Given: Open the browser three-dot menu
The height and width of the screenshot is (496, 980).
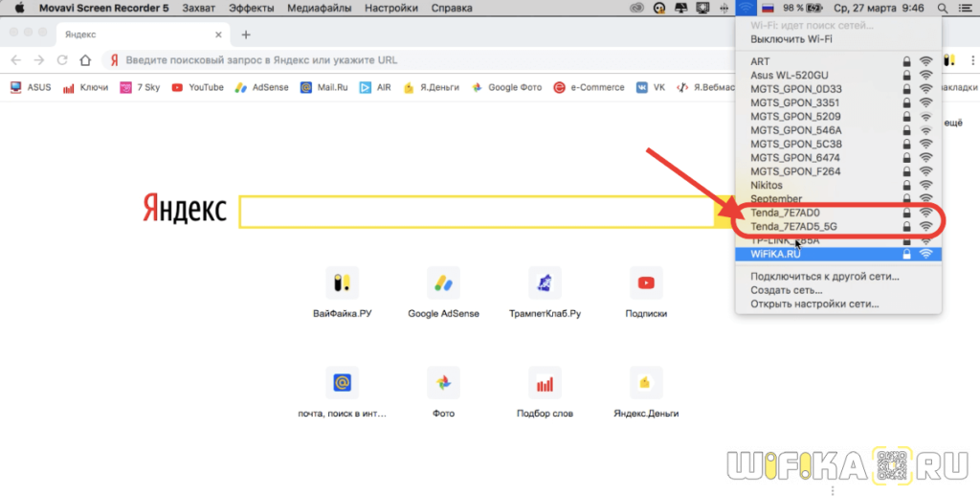Looking at the screenshot, I should (x=972, y=60).
